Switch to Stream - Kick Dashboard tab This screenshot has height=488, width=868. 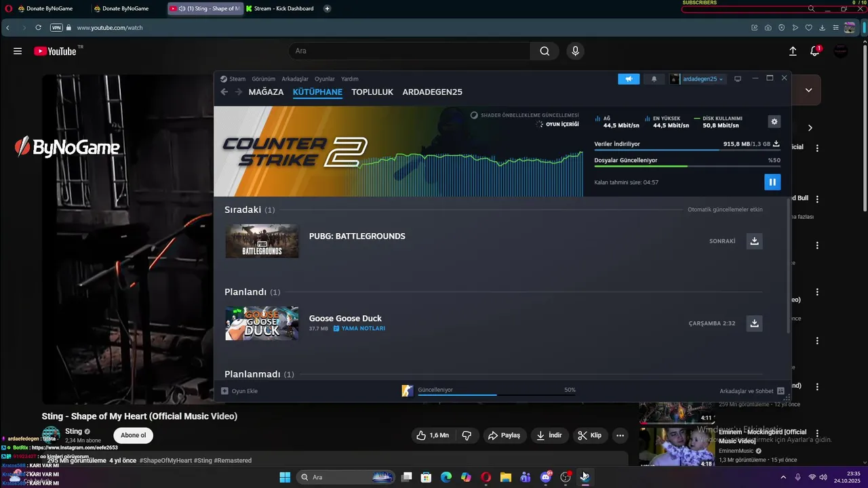[281, 9]
